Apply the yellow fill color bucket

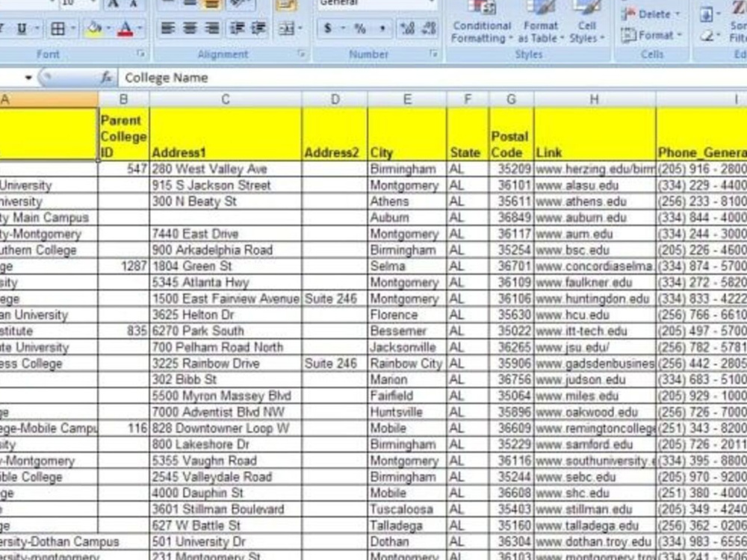94,29
